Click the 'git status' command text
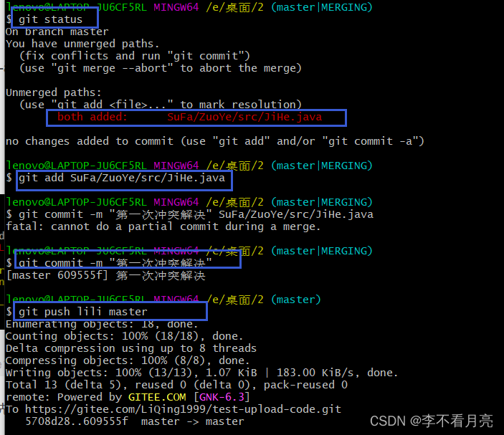 click(x=50, y=19)
